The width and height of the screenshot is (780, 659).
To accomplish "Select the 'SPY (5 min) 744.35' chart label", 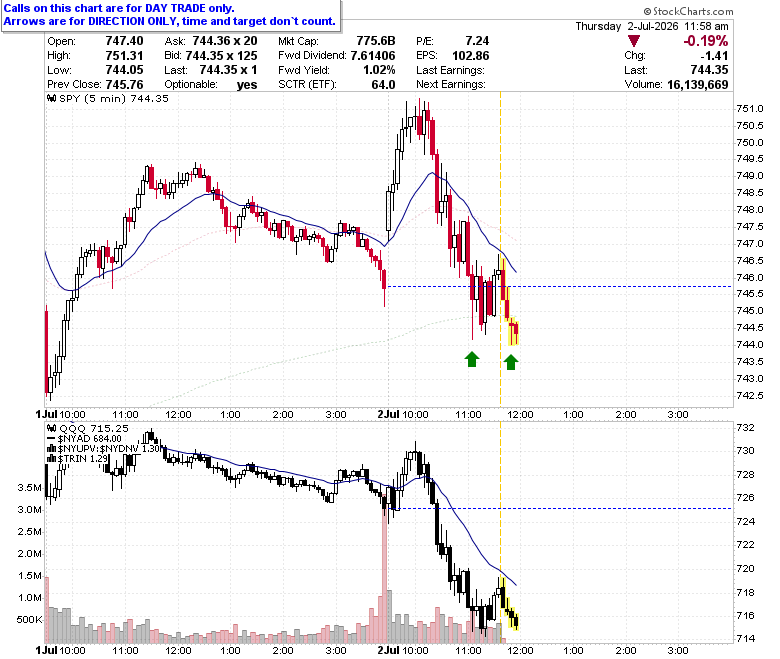I will pyautogui.click(x=114, y=98).
